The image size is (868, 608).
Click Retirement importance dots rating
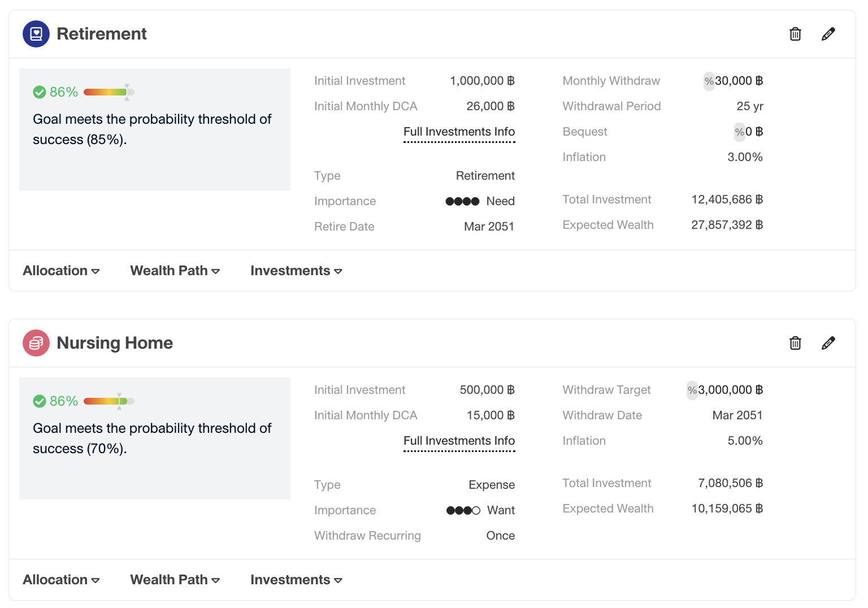462,201
